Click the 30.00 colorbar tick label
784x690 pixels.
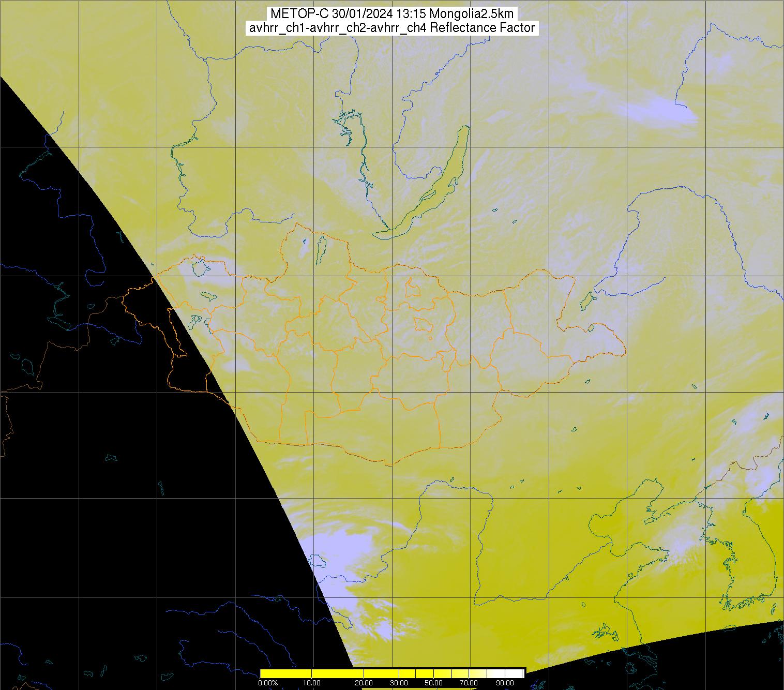click(399, 683)
